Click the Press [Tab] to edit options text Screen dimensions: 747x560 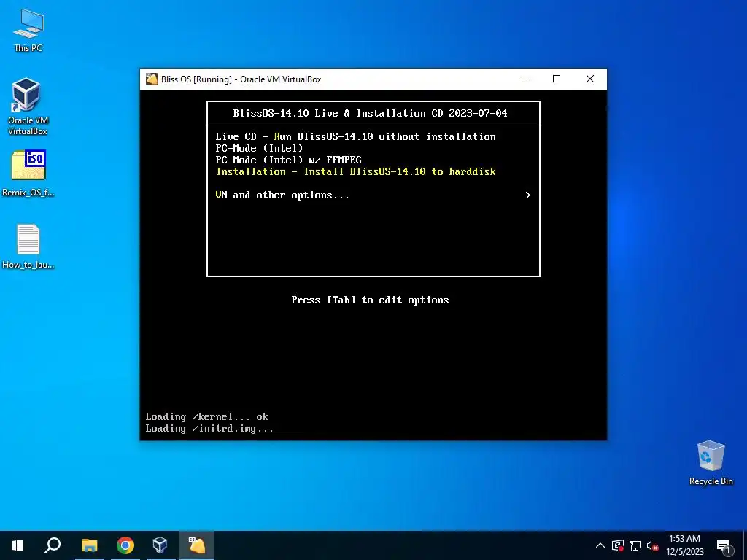coord(370,300)
